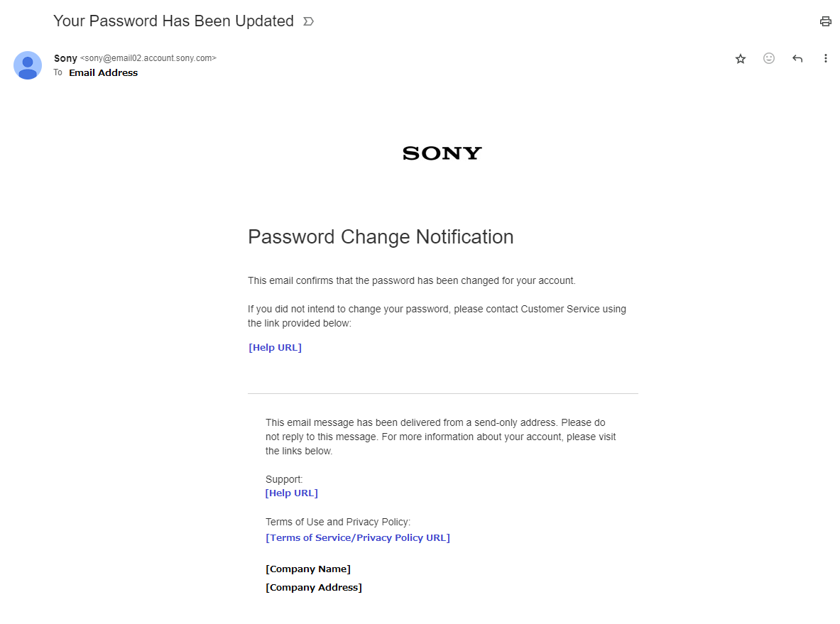This screenshot has width=840, height=624.
Task: Open the three-dot More options menu
Action: (825, 59)
